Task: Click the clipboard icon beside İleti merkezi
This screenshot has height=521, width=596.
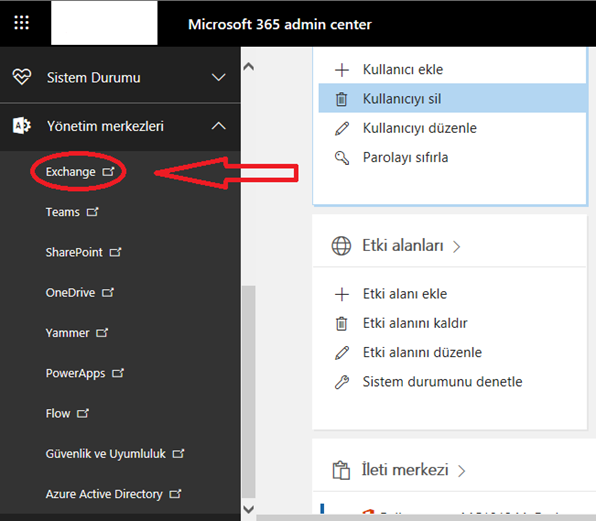Action: pyautogui.click(x=341, y=470)
